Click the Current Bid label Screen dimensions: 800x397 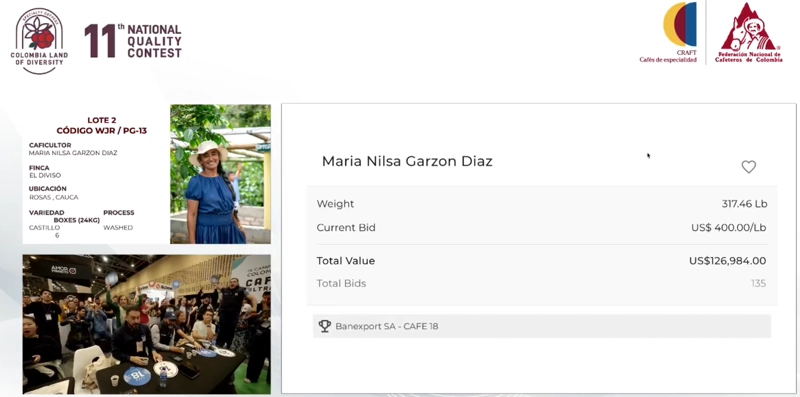346,228
